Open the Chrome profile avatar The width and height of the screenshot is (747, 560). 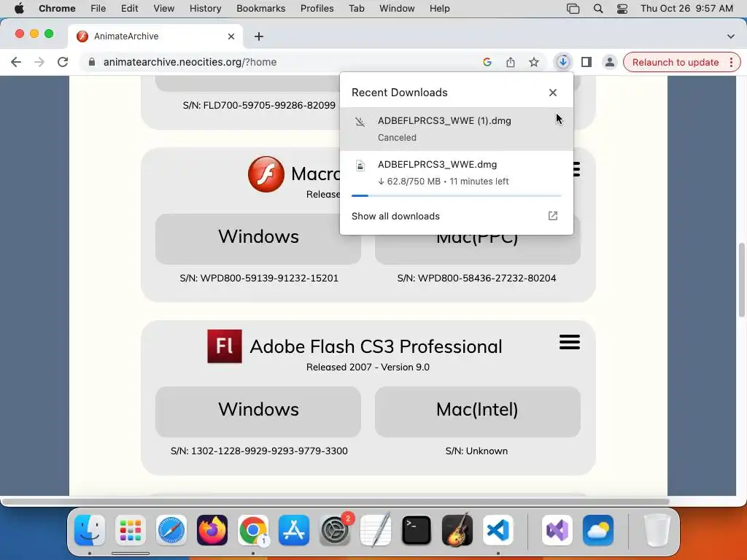609,62
